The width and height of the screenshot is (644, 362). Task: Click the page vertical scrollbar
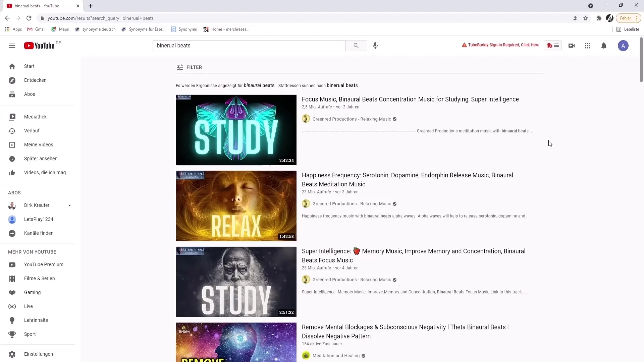[641, 60]
